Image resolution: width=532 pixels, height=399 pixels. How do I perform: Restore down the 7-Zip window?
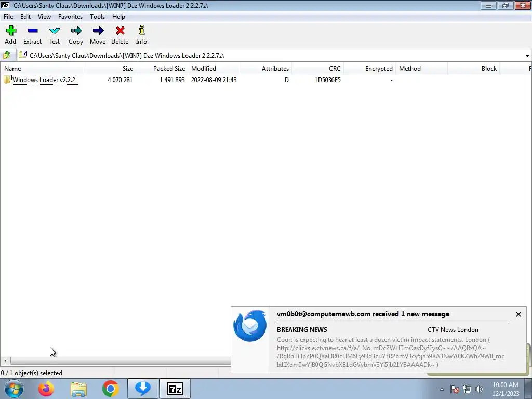pyautogui.click(x=505, y=5)
